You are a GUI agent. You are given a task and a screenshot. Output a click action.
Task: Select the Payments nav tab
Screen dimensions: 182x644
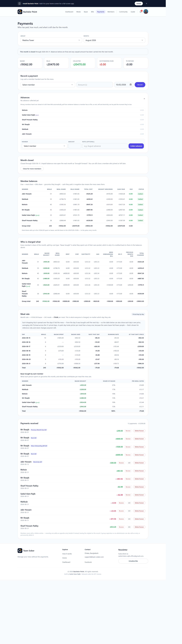tap(101, 12)
